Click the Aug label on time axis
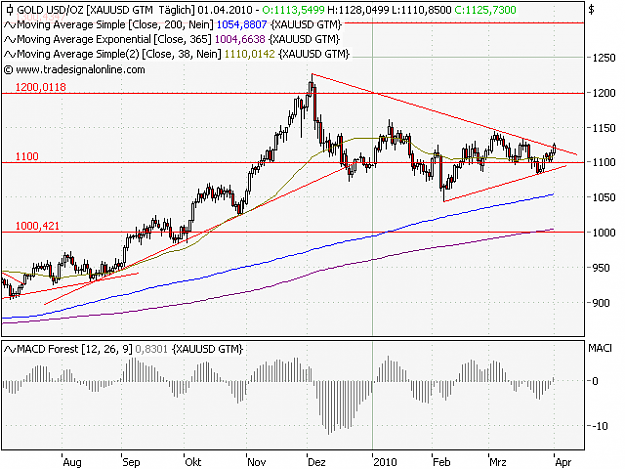Image resolution: width=625 pixels, height=469 pixels. point(72,462)
